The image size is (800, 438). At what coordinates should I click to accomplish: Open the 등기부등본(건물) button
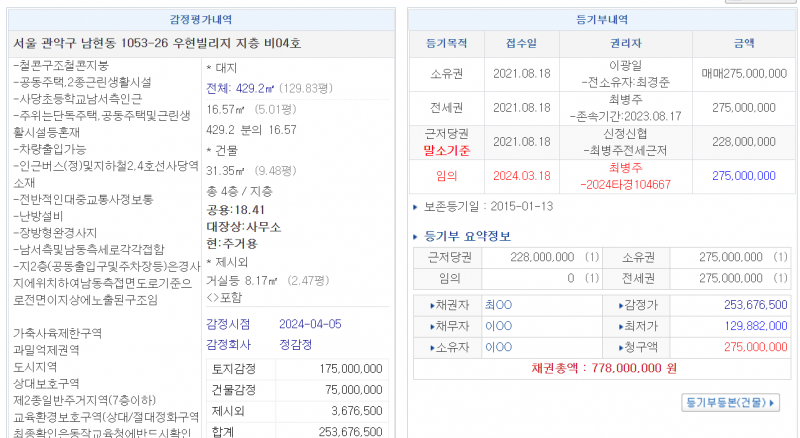point(730,403)
